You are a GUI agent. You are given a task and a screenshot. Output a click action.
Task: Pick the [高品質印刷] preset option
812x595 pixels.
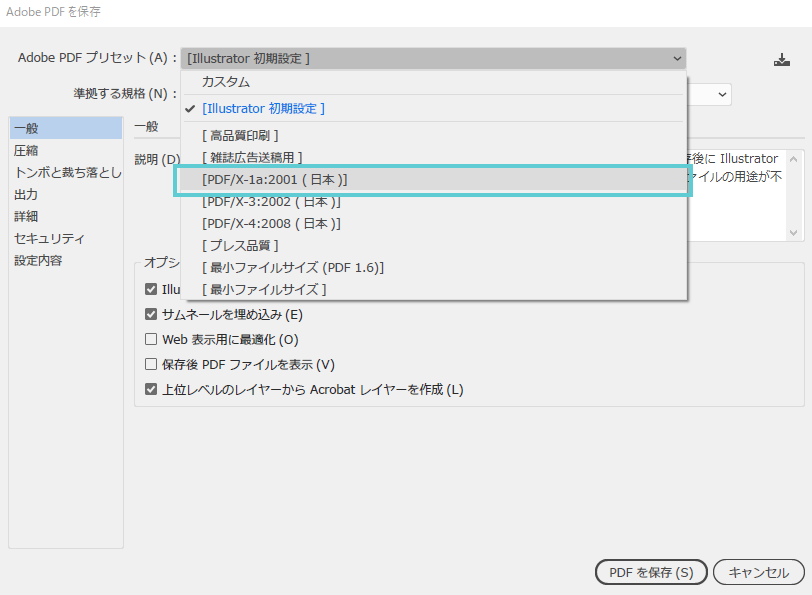click(x=240, y=135)
